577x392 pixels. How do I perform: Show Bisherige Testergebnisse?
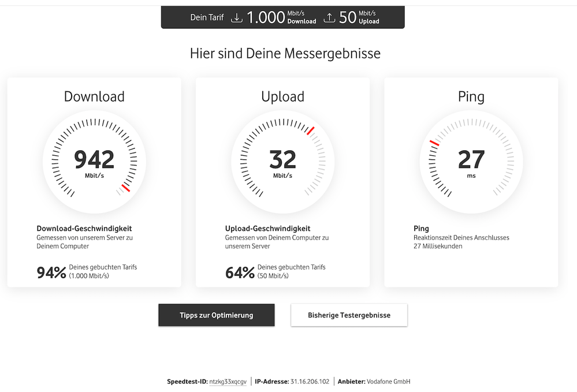click(349, 315)
